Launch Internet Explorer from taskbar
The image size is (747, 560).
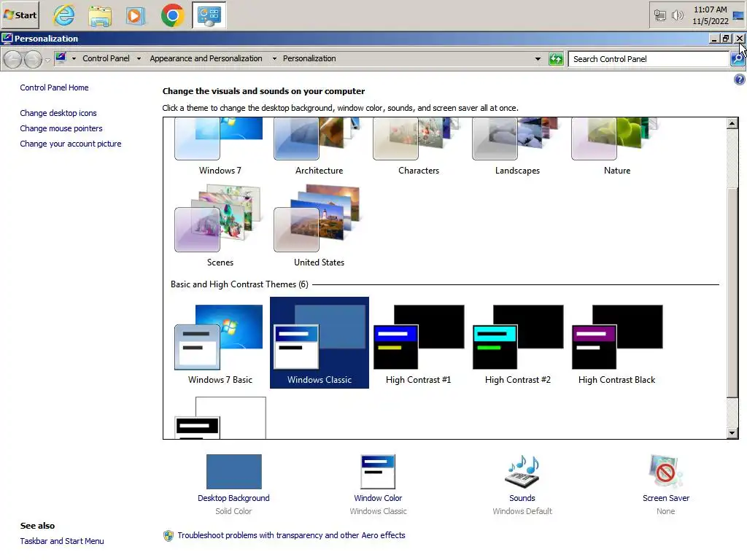[64, 15]
